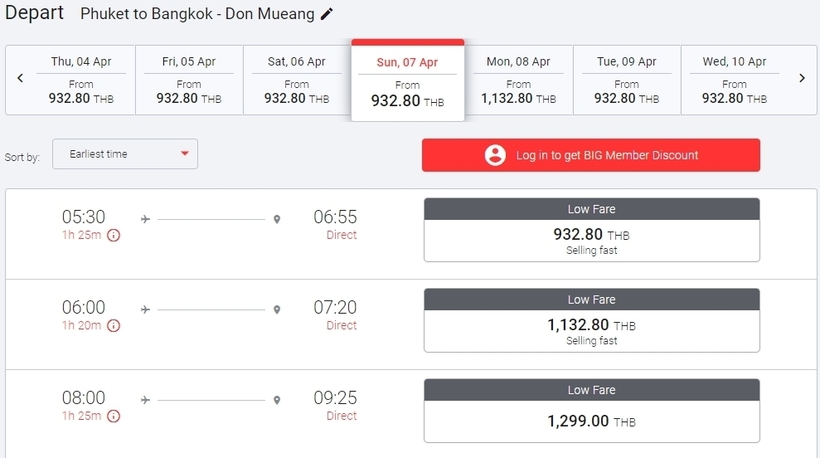Click the airplane icon on 05:30 flight
Viewport: 820px width, 458px height.
point(145,219)
